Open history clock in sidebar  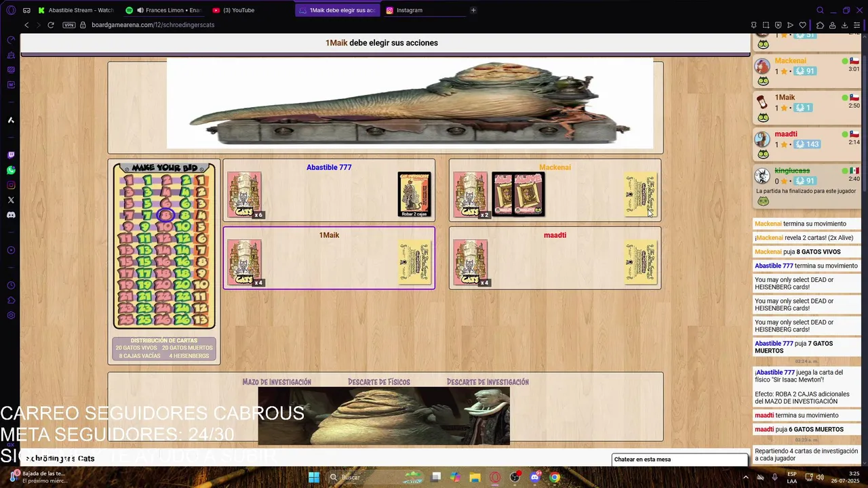pyautogui.click(x=11, y=285)
